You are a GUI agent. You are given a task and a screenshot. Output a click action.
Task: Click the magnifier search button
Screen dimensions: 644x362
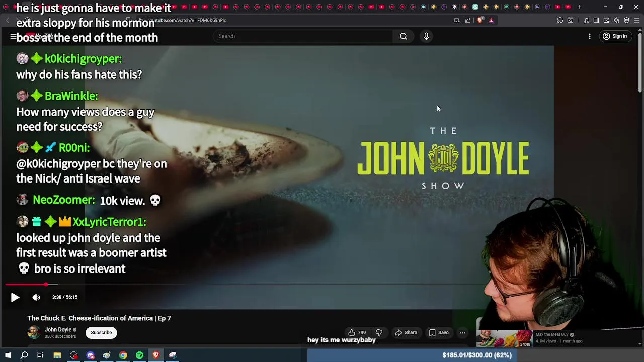click(x=404, y=36)
